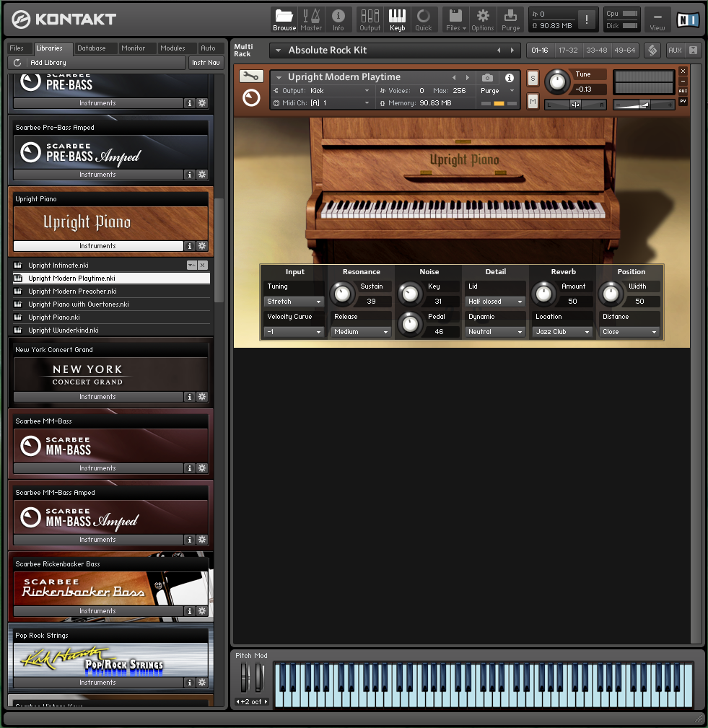This screenshot has width=708, height=728.
Task: Open the Master editor metronome icon
Action: click(x=311, y=20)
